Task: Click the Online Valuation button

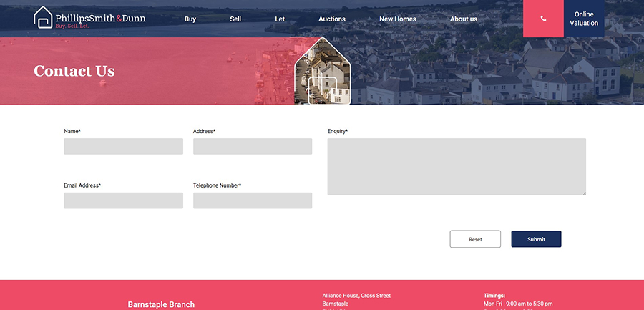Action: (x=584, y=19)
